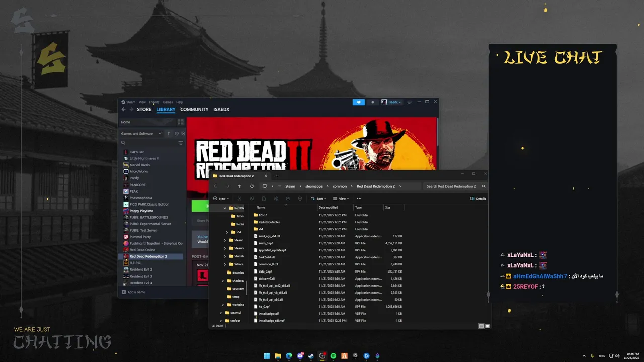Click Steam ready-to-play filter icon
The width and height of the screenshot is (644, 362).
[183, 134]
